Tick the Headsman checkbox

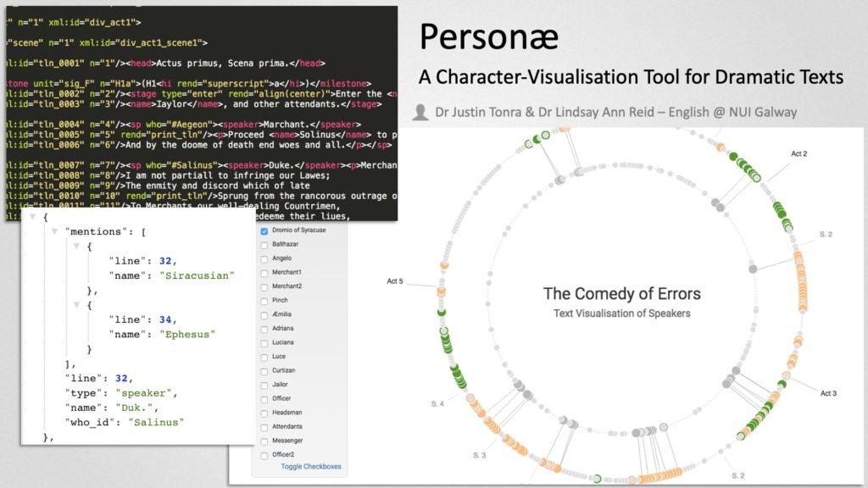click(264, 413)
